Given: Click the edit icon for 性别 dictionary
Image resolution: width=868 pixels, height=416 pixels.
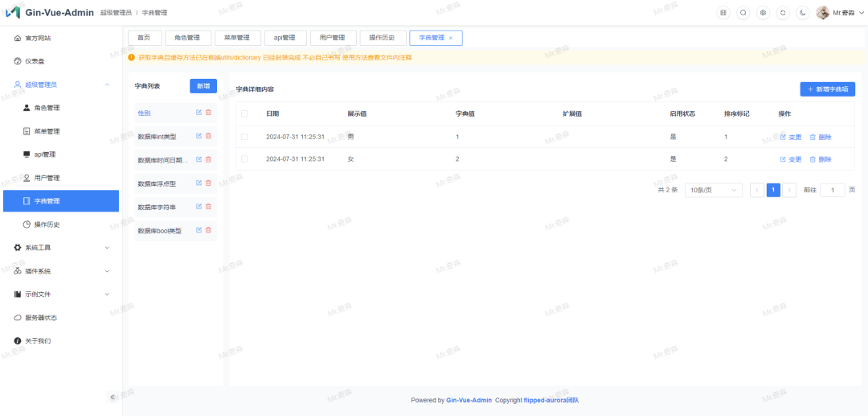Looking at the screenshot, I should (x=199, y=113).
